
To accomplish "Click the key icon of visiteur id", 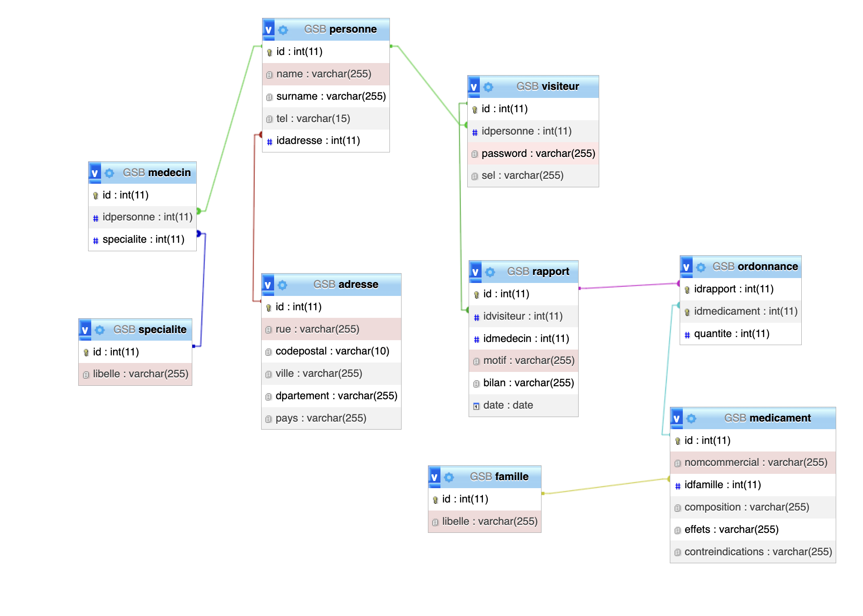I will (474, 110).
